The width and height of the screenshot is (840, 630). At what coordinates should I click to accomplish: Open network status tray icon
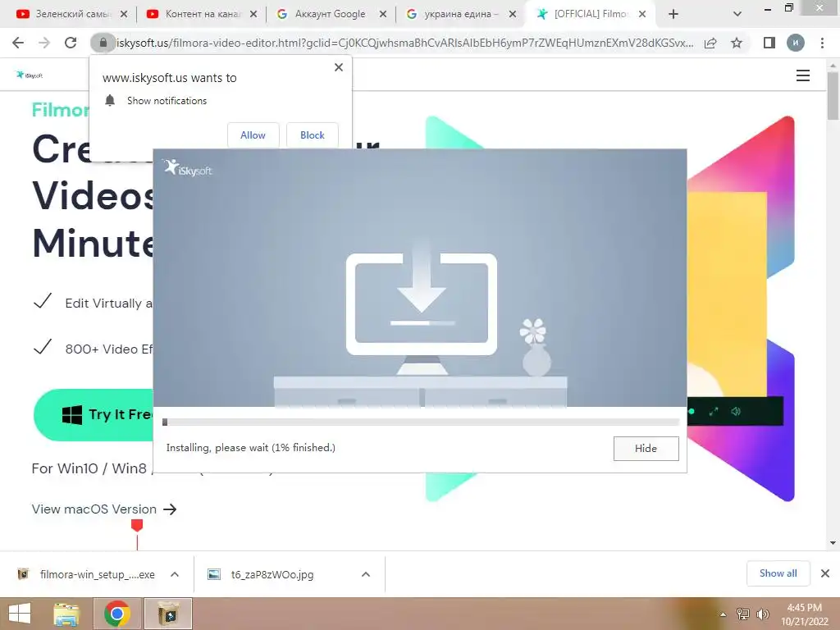coord(743,614)
